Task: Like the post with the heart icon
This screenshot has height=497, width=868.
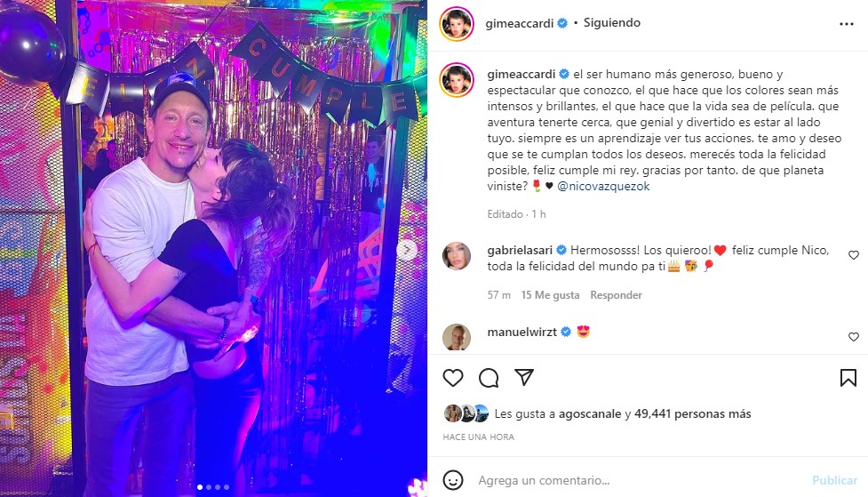Action: tap(453, 378)
